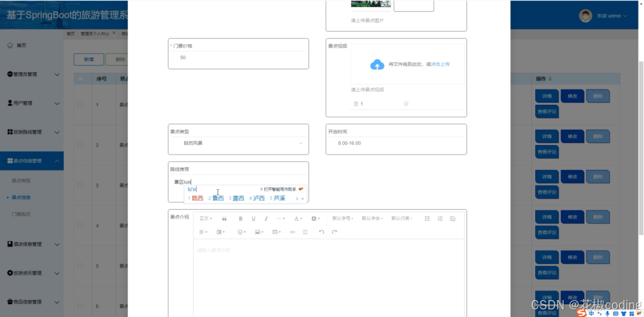Open the 门票购买 submenu item

tap(21, 214)
